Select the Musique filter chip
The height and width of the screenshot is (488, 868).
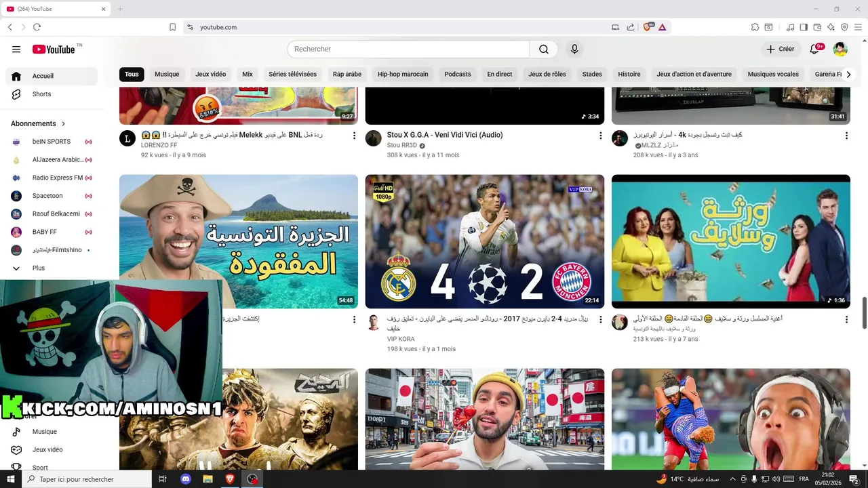[x=167, y=75]
